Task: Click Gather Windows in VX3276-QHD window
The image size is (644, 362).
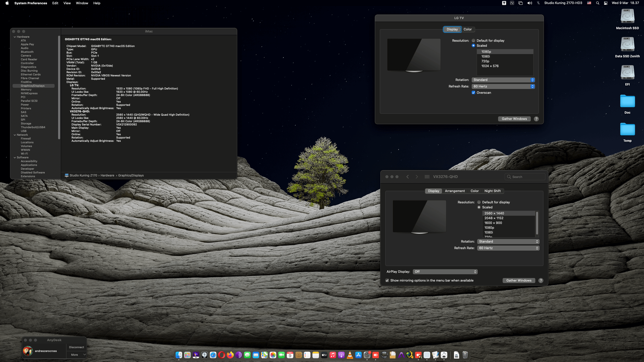Action: pyautogui.click(x=519, y=280)
